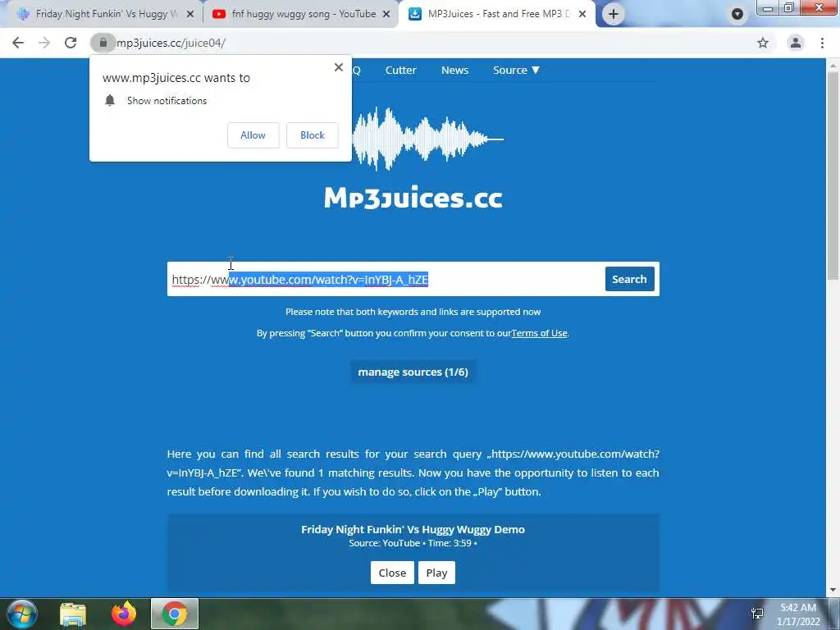
Task: Open the Terms of Use link
Action: point(539,333)
